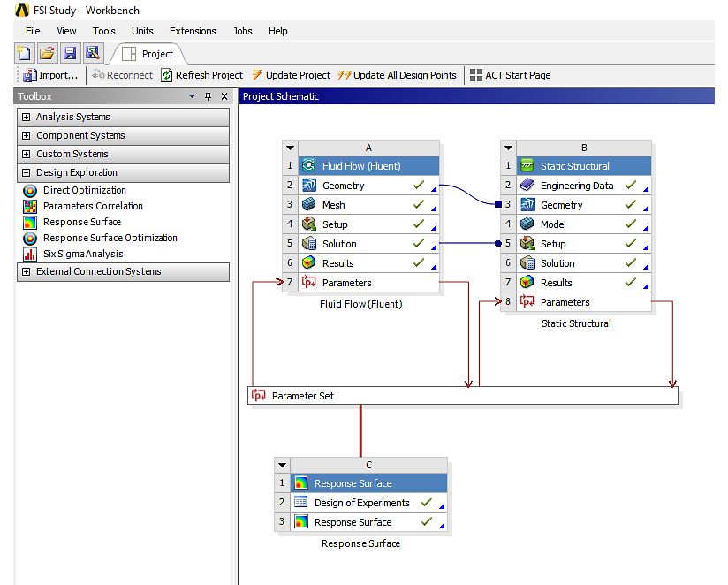Image resolution: width=728 pixels, height=585 pixels.
Task: Click Update Project
Action: pyautogui.click(x=291, y=75)
